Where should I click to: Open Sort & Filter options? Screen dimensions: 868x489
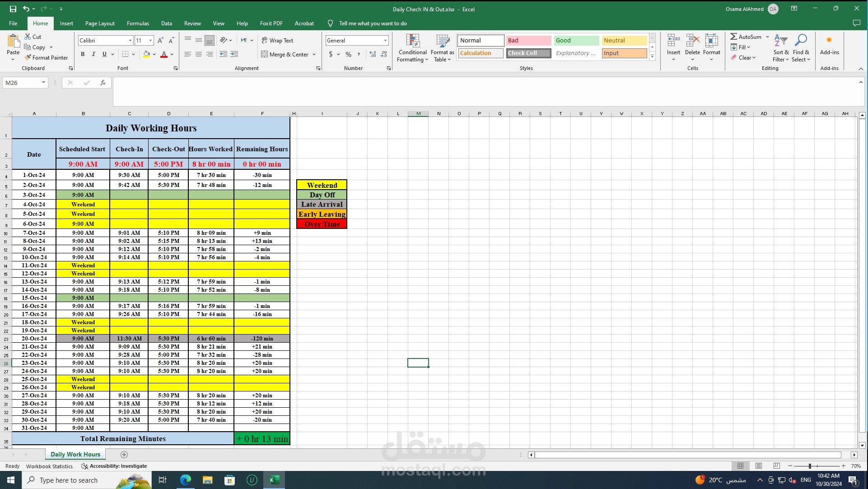780,48
